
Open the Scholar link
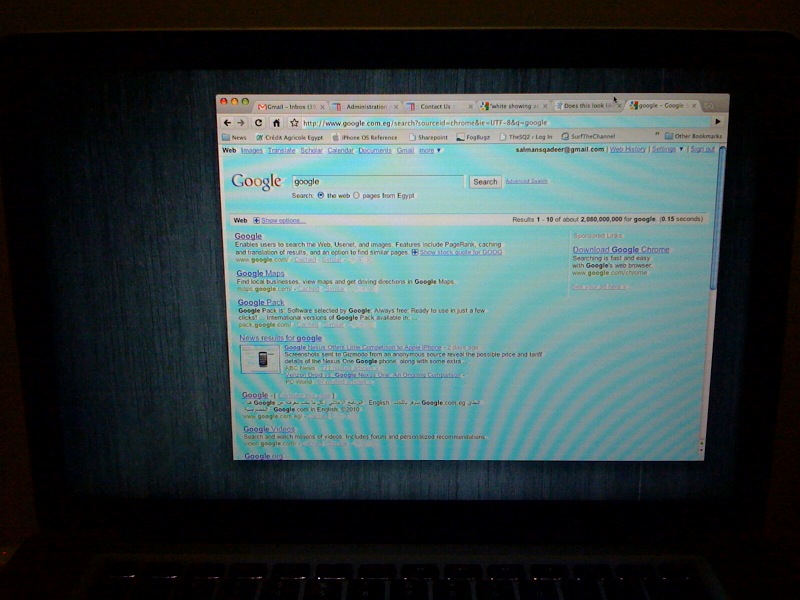(x=311, y=151)
